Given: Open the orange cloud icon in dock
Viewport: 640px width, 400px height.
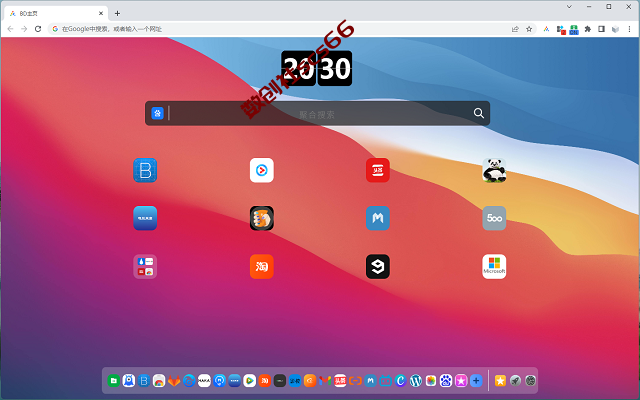Looking at the screenshot, I should (x=310, y=381).
